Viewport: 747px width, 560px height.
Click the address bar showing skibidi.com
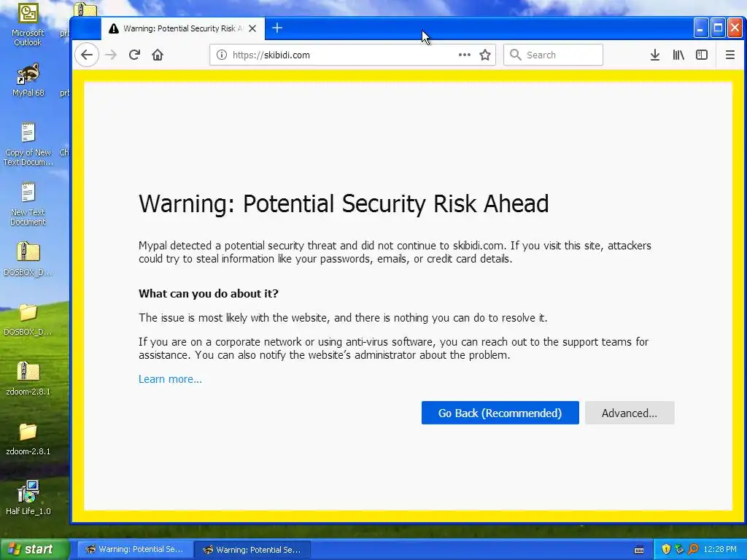coord(352,55)
